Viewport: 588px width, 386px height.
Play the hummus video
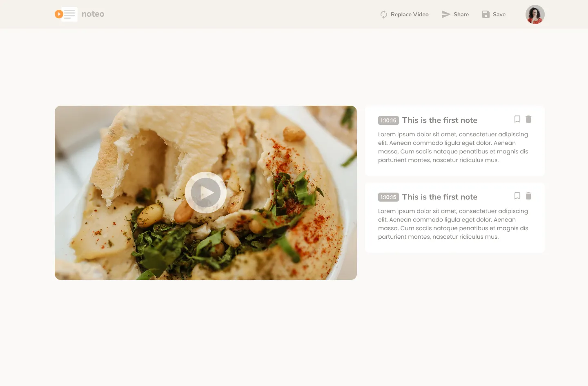coord(206,193)
